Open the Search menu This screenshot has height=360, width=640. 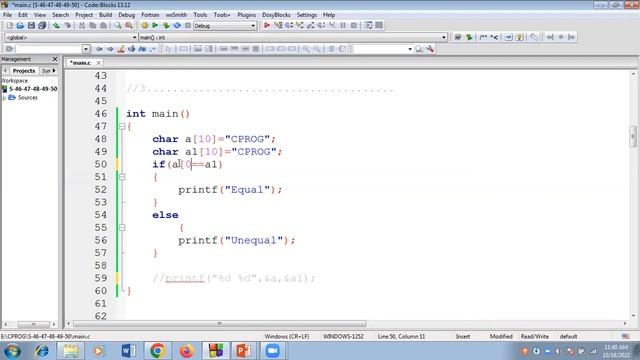[60, 15]
